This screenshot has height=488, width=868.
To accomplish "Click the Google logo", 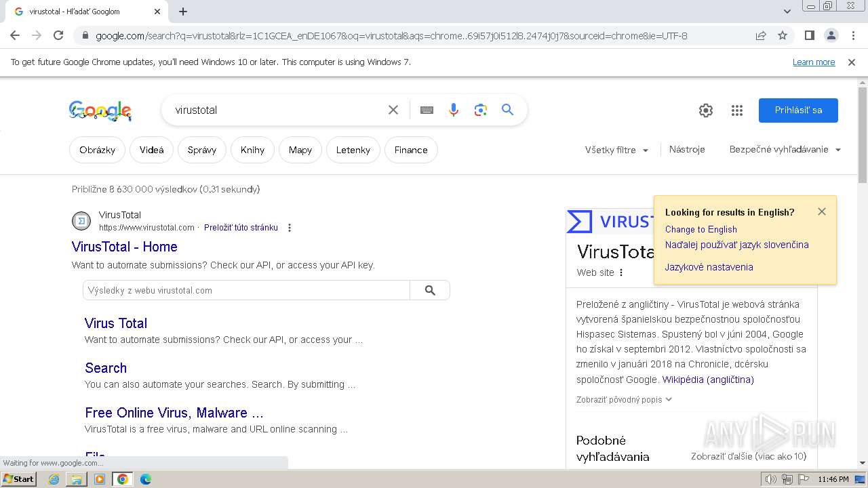I will tap(100, 110).
